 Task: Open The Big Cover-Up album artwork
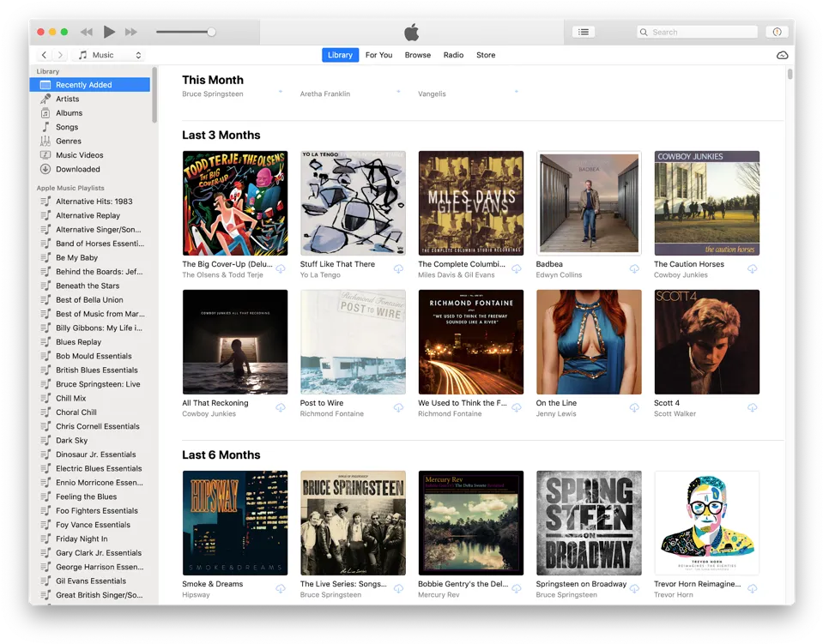(x=235, y=203)
